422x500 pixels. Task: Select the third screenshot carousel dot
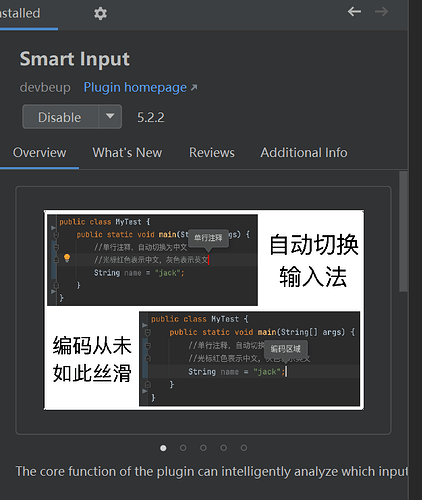coord(203,448)
